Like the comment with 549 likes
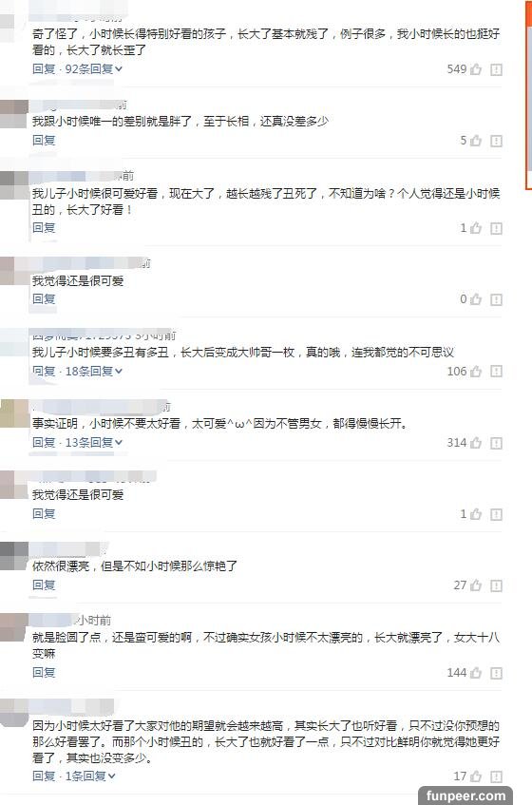 (476, 68)
